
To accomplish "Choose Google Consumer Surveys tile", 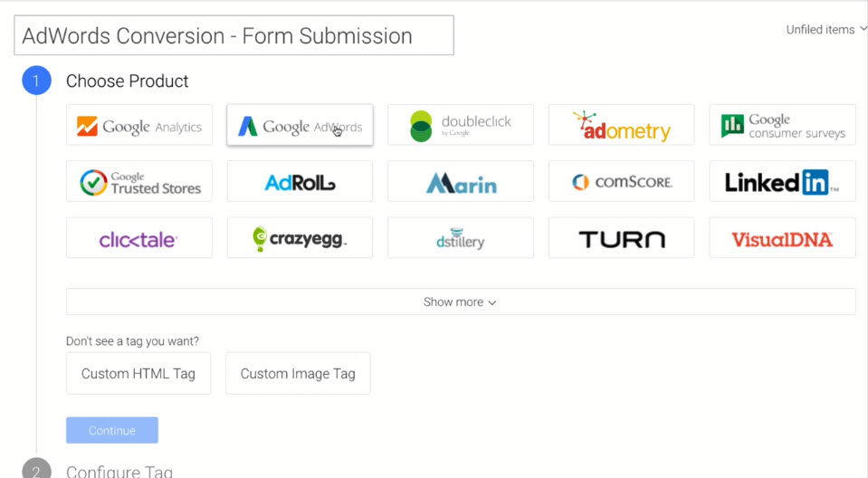I will [x=782, y=125].
